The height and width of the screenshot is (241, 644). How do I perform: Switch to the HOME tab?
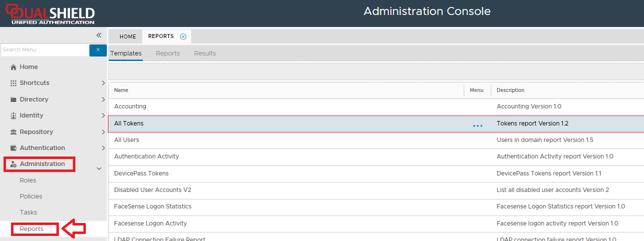pos(128,36)
